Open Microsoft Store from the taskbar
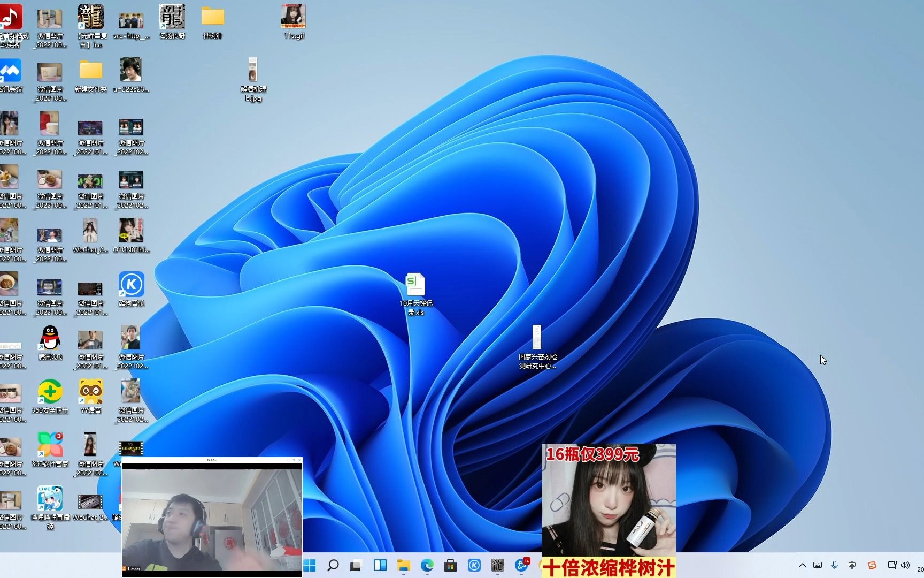Screen dimensions: 924x578 pos(450,565)
